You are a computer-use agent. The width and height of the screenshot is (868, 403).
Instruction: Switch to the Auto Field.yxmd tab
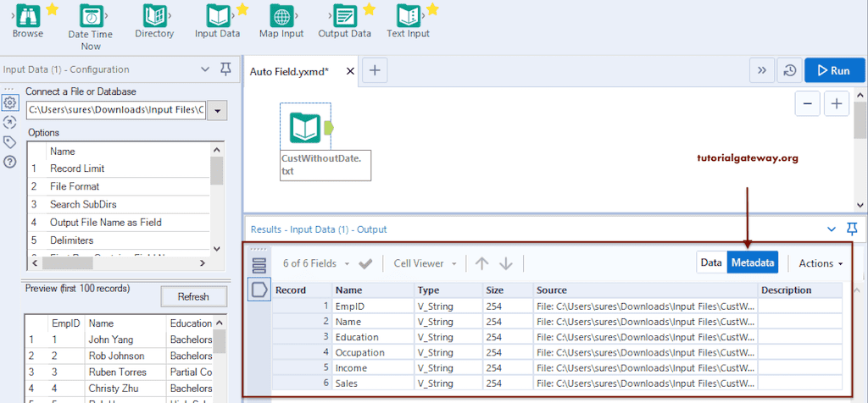(290, 71)
